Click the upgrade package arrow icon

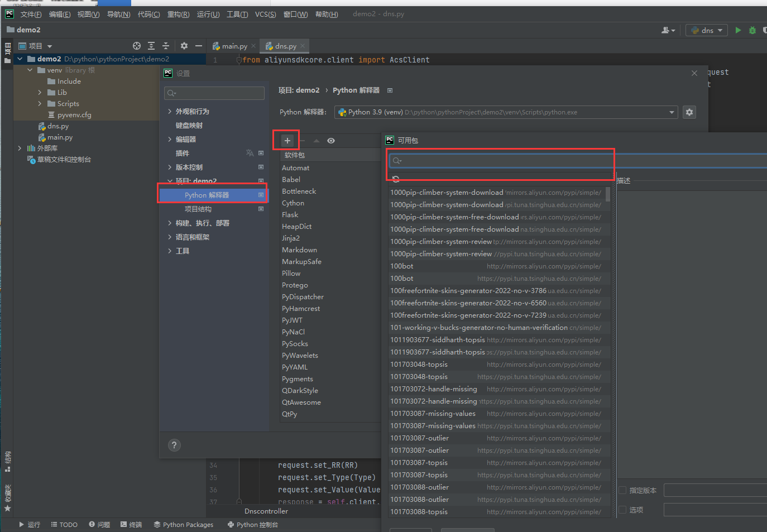pos(317,141)
